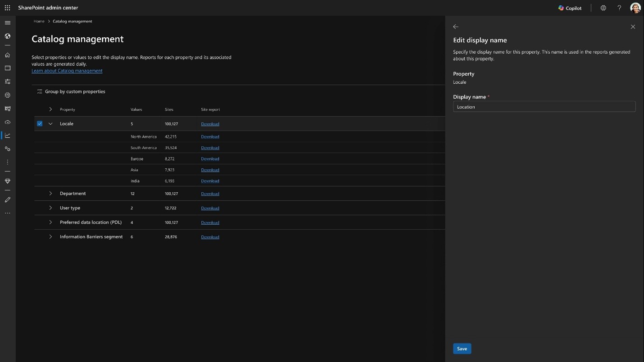The height and width of the screenshot is (362, 644).
Task: Expand the User type row
Action: coord(50,208)
